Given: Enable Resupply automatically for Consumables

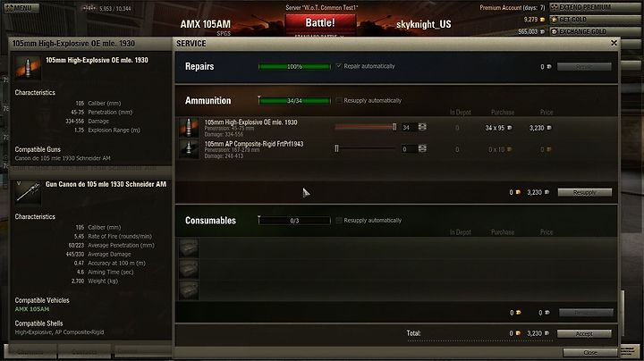Looking at the screenshot, I should coord(339,221).
